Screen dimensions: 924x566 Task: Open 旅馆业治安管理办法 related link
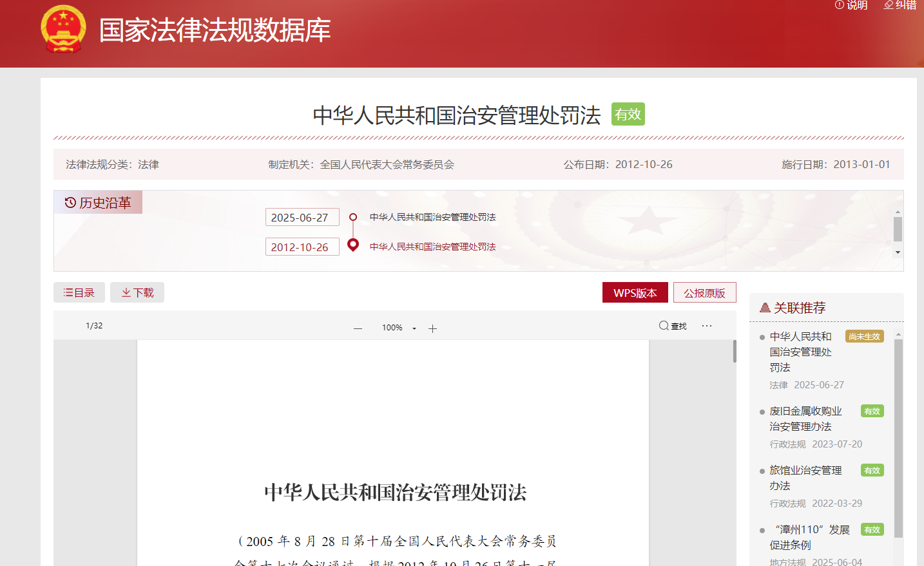(805, 478)
